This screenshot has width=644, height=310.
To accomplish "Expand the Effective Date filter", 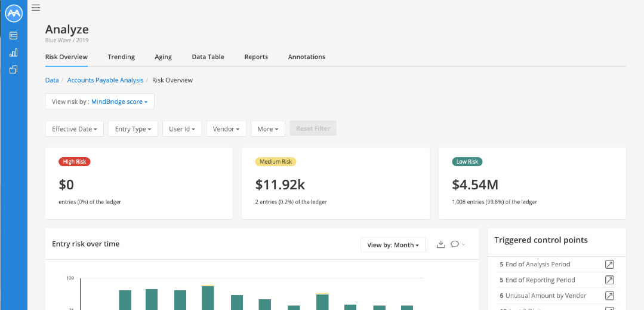I will point(75,128).
